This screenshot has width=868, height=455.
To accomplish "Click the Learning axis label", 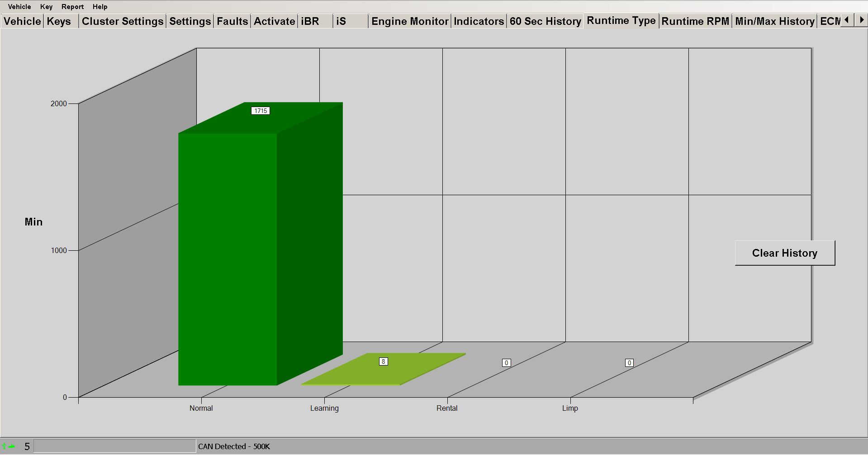I will click(x=324, y=408).
